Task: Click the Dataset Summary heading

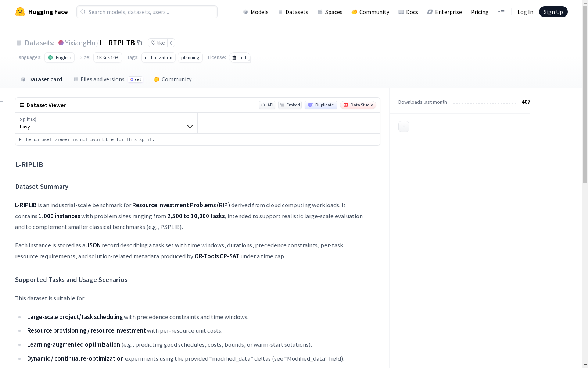Action: (42, 187)
